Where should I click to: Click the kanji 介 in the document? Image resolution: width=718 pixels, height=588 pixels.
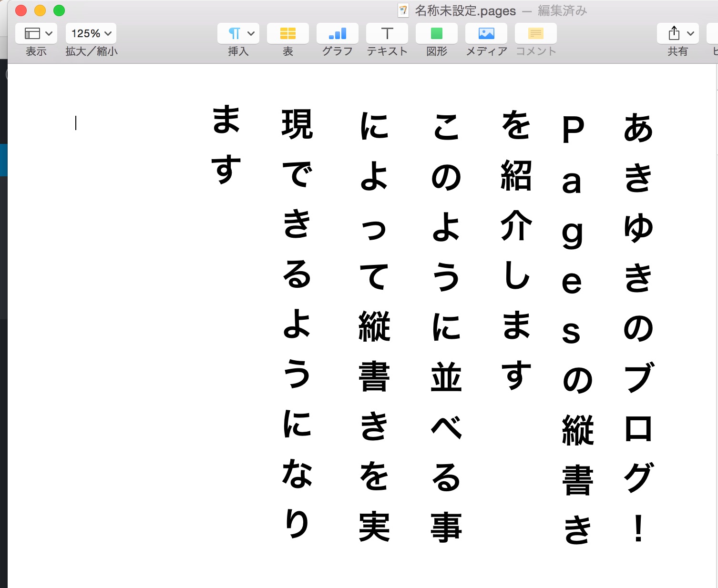(x=516, y=225)
